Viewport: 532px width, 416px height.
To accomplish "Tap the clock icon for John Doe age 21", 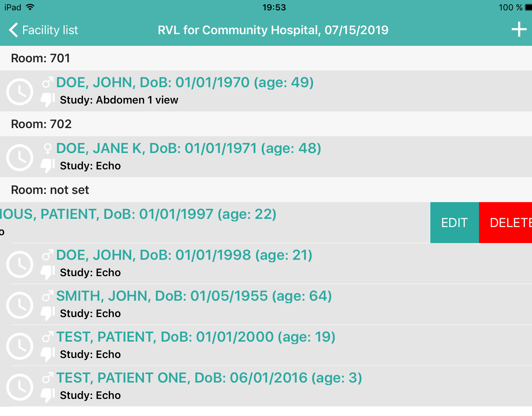I will coord(20,264).
